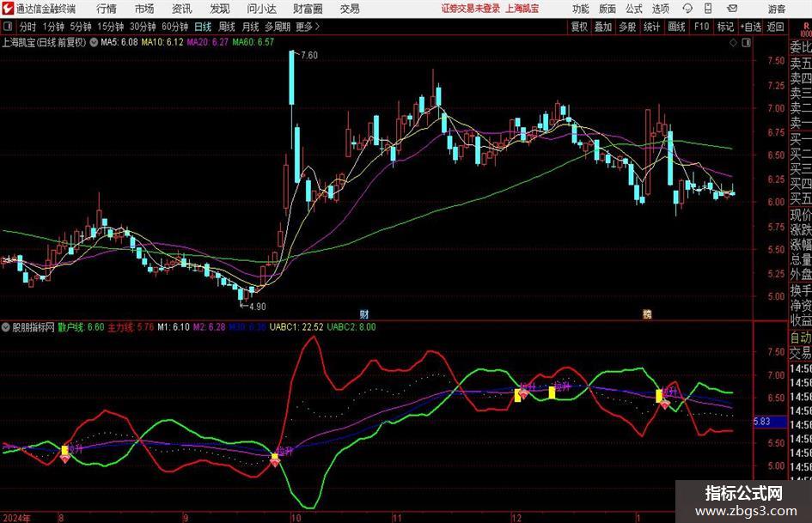Open the F10 company info button
Image resolution: width=812 pixels, height=523 pixels.
click(x=701, y=27)
